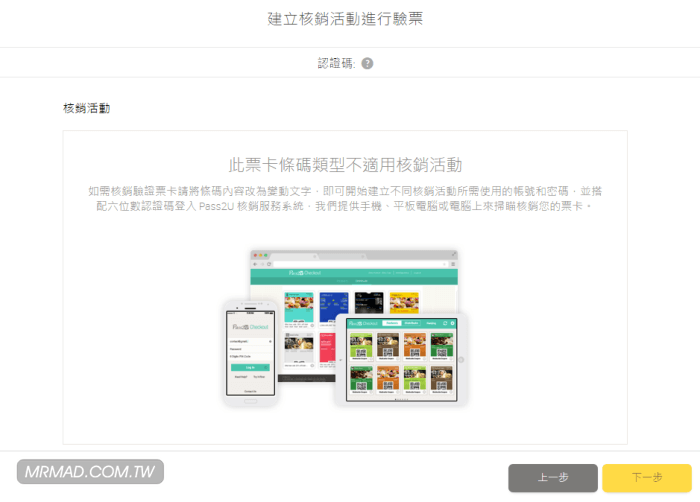Click the Pass2U Checkout logo in browser mockup
The width and height of the screenshot is (700, 502).
303,271
